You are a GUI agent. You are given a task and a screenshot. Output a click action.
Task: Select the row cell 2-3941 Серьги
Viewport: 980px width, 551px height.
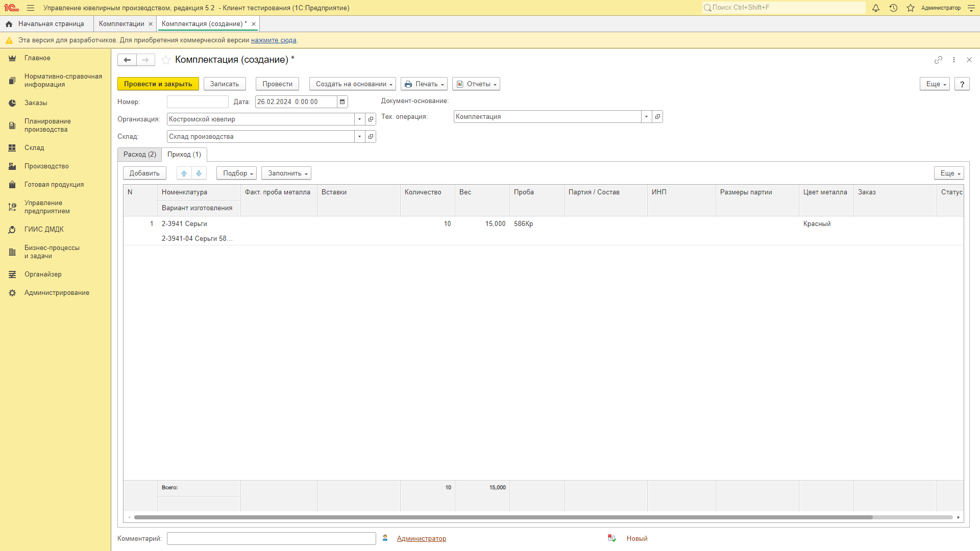tap(199, 223)
